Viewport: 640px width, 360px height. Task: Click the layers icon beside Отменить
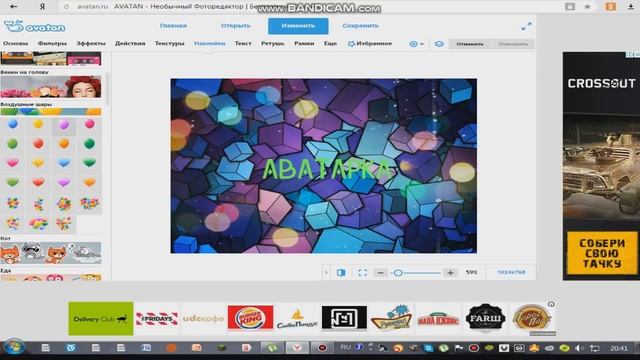(x=439, y=44)
